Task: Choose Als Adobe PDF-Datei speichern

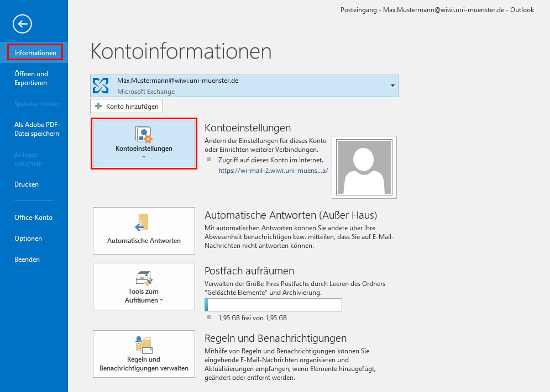Action: (37, 129)
